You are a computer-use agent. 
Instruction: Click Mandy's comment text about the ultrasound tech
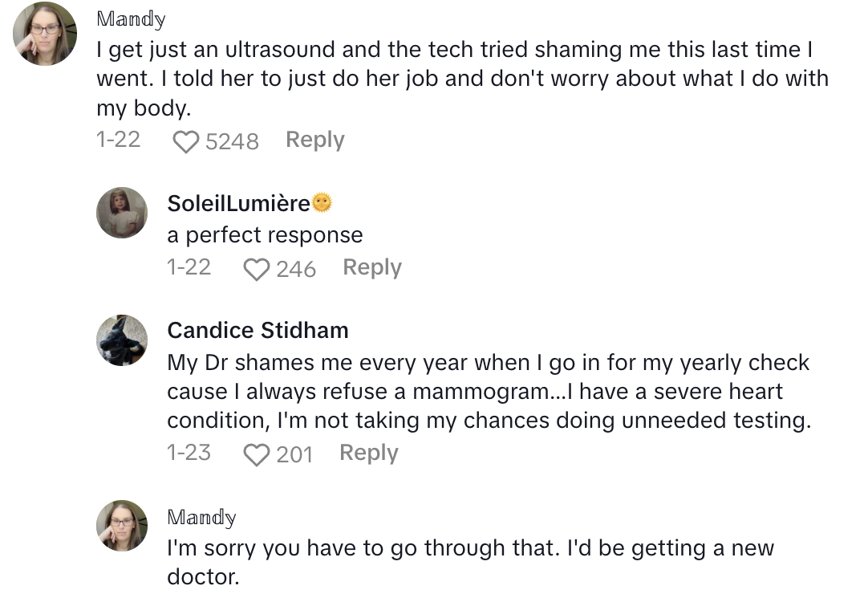(x=461, y=79)
